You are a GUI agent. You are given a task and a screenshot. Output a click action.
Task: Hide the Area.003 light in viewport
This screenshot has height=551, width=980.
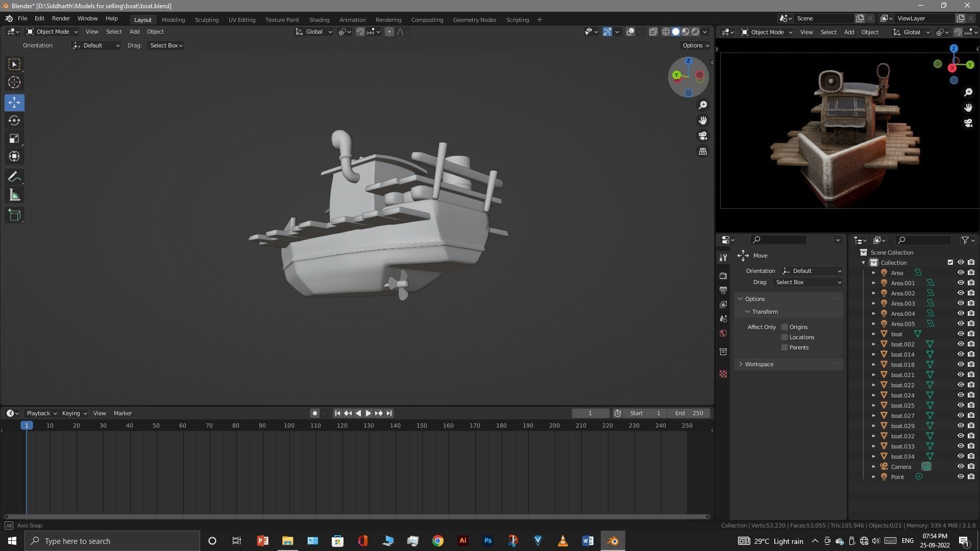tap(960, 304)
